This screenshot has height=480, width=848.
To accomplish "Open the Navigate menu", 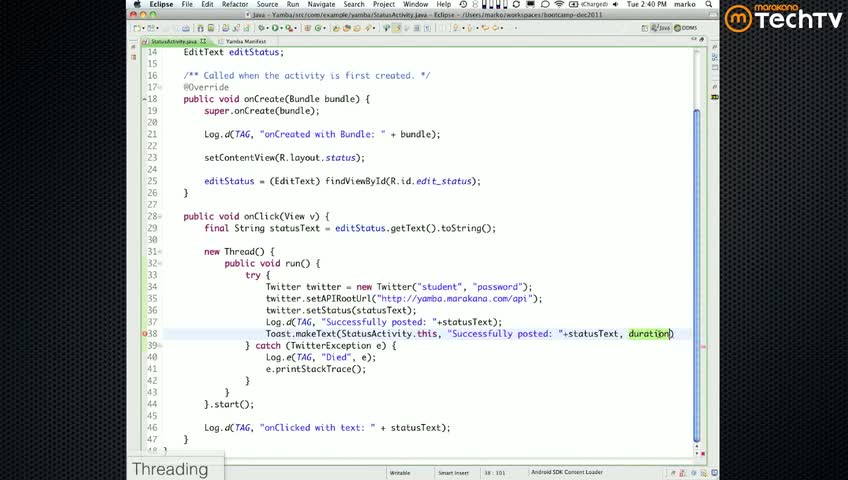I will [x=321, y=4].
